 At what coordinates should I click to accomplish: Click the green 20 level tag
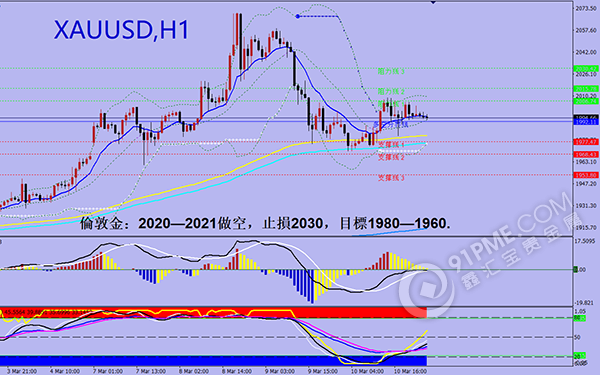pos(579,356)
